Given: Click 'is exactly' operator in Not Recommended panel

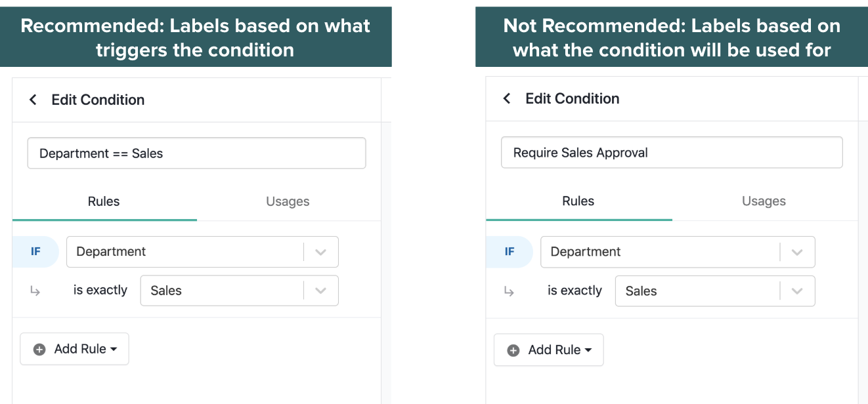Looking at the screenshot, I should tap(575, 291).
